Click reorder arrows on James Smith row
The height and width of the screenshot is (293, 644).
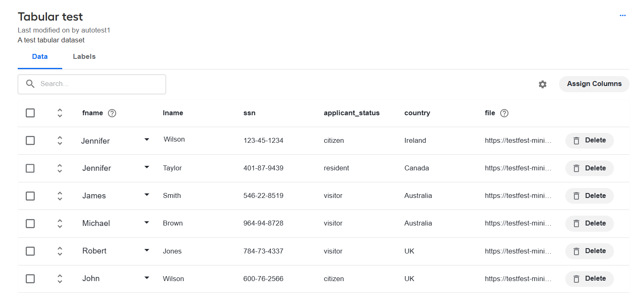pos(60,196)
